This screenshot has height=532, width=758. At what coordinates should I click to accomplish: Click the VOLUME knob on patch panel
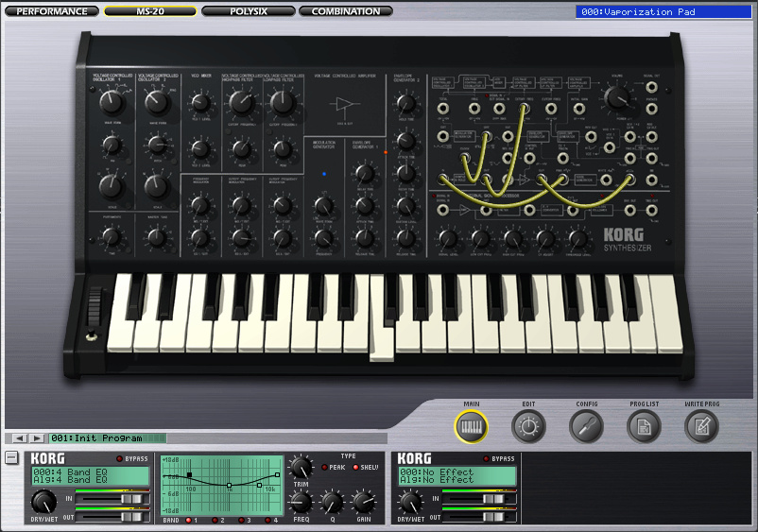coord(617,98)
